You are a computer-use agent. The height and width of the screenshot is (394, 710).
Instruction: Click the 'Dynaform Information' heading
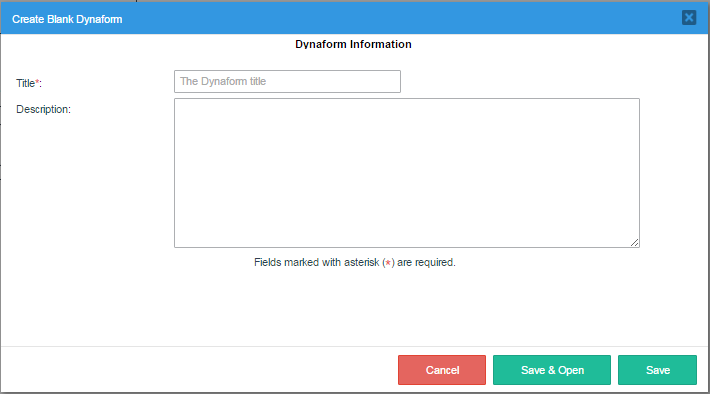[353, 44]
